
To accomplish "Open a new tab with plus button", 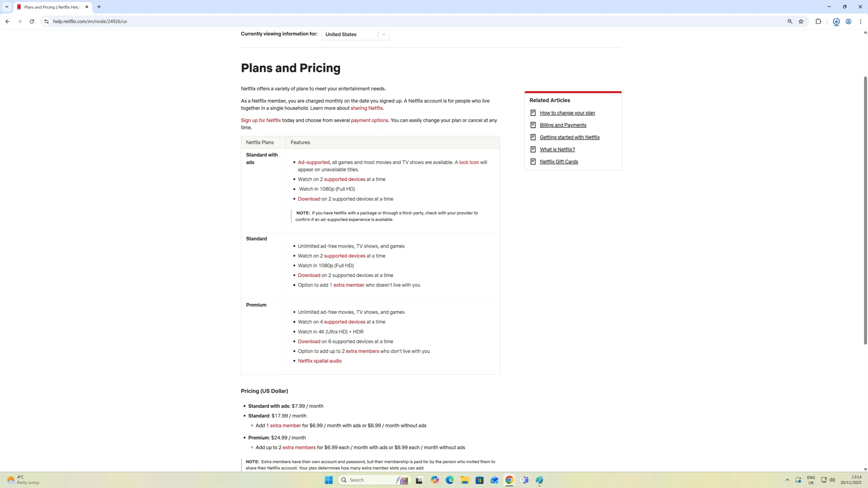I will click(99, 7).
